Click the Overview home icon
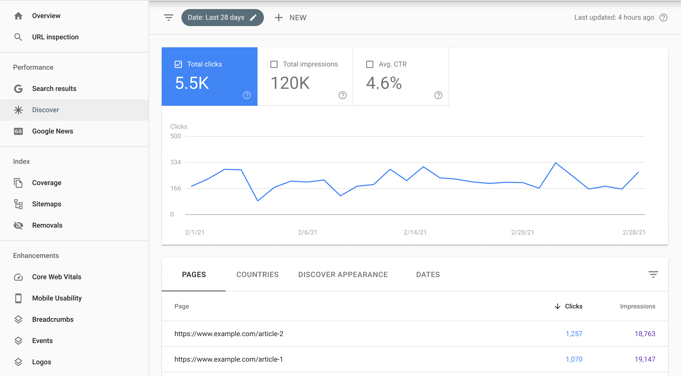 [18, 16]
